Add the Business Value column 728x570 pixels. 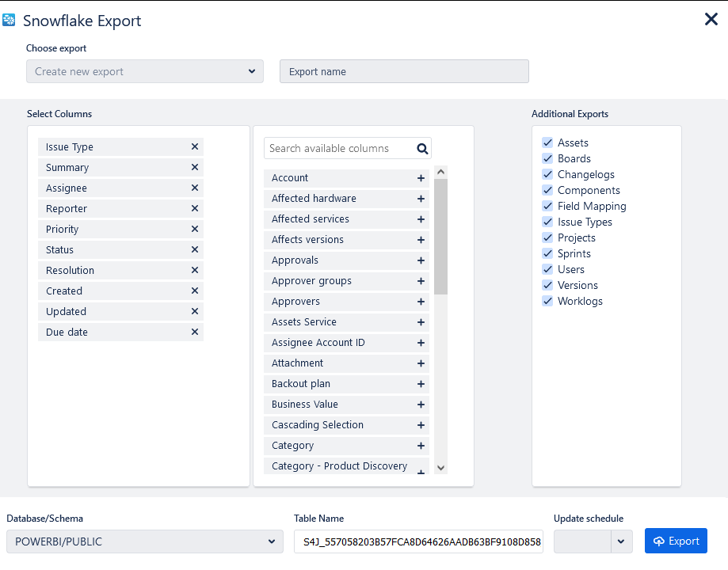coord(421,405)
